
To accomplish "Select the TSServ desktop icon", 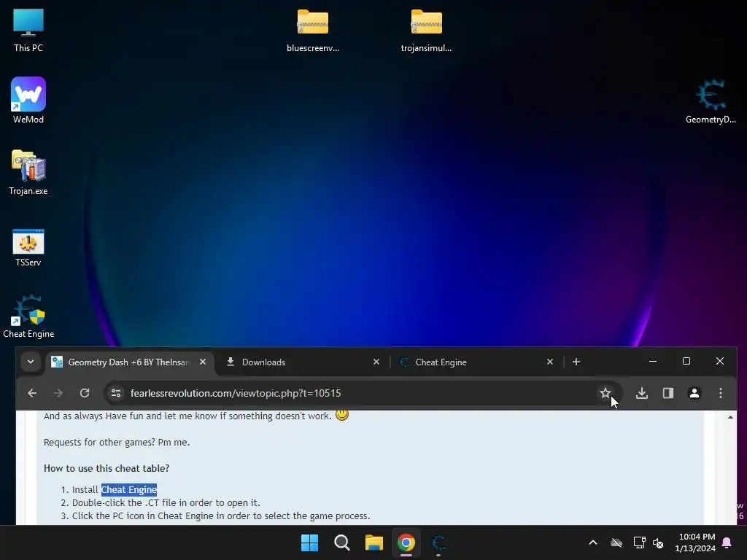I will [x=28, y=248].
